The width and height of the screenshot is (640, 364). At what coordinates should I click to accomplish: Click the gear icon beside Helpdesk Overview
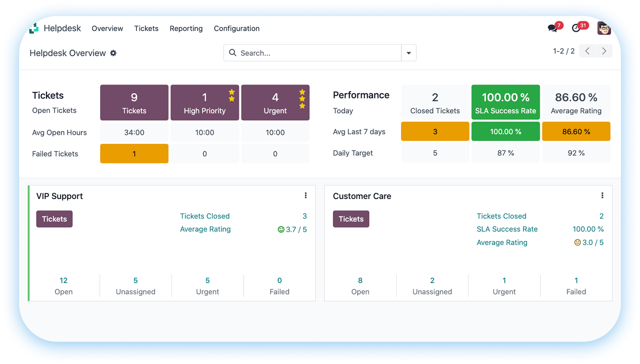113,53
